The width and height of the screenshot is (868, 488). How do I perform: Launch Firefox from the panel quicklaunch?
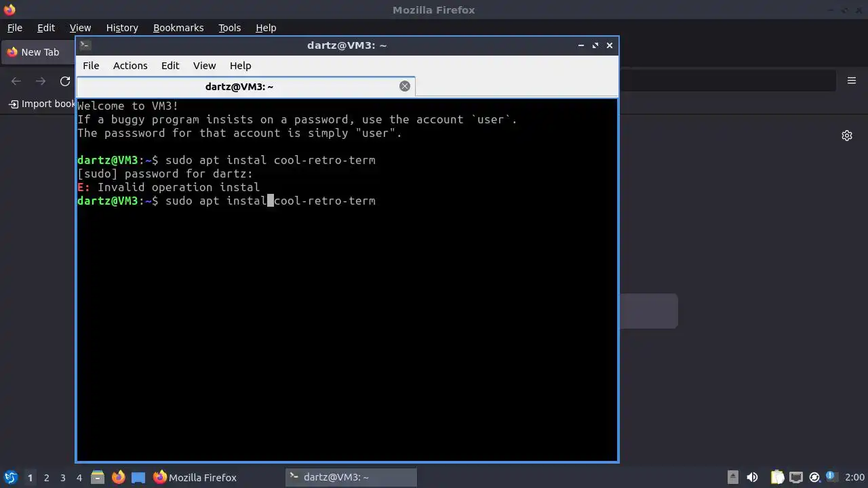click(x=118, y=477)
